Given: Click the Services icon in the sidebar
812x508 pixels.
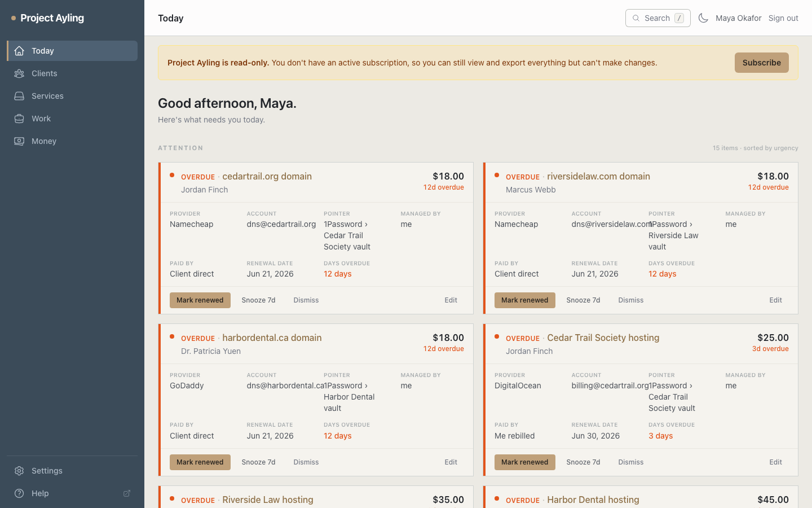Looking at the screenshot, I should point(19,96).
